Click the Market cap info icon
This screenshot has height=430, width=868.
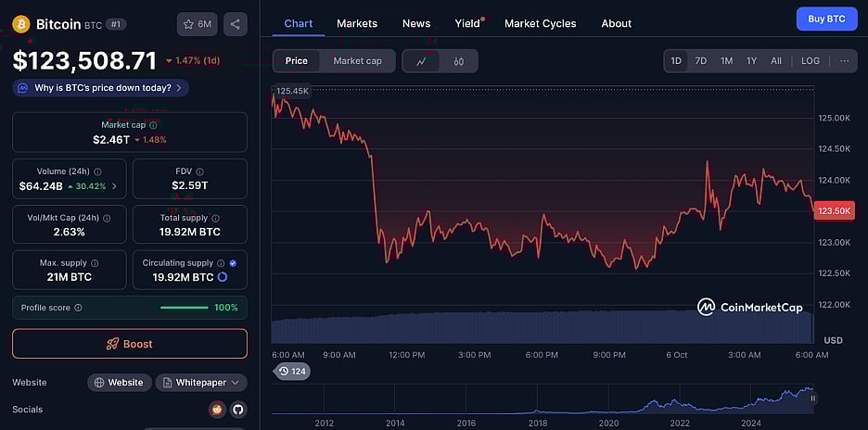(153, 126)
